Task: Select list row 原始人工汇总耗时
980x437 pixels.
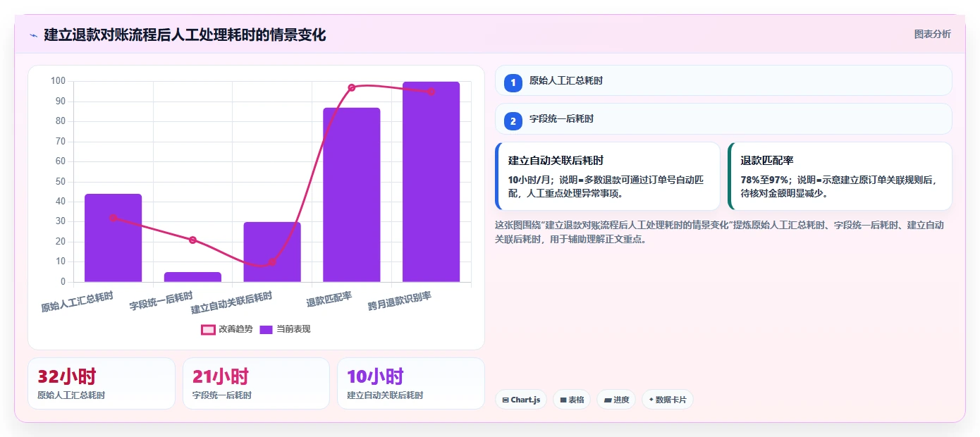Action: [x=723, y=80]
